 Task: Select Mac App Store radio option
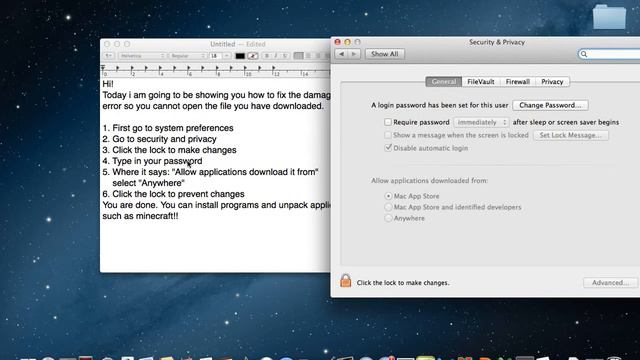[388, 196]
